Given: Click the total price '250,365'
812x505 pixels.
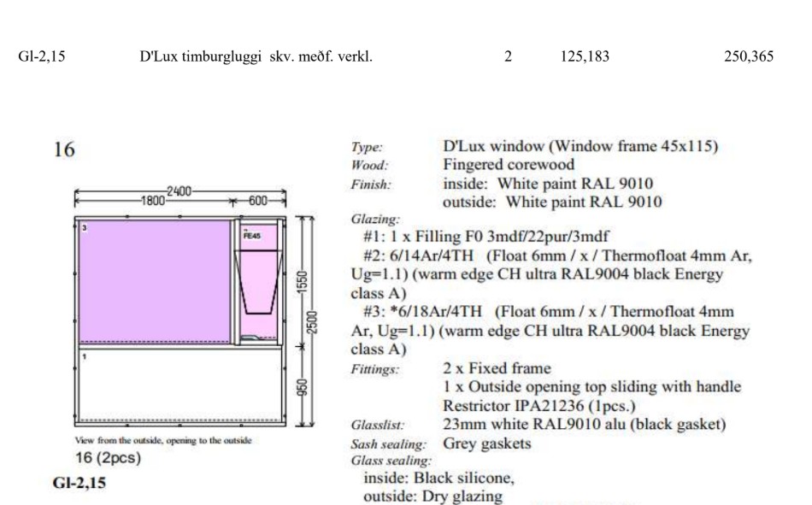Looking at the screenshot, I should 748,56.
